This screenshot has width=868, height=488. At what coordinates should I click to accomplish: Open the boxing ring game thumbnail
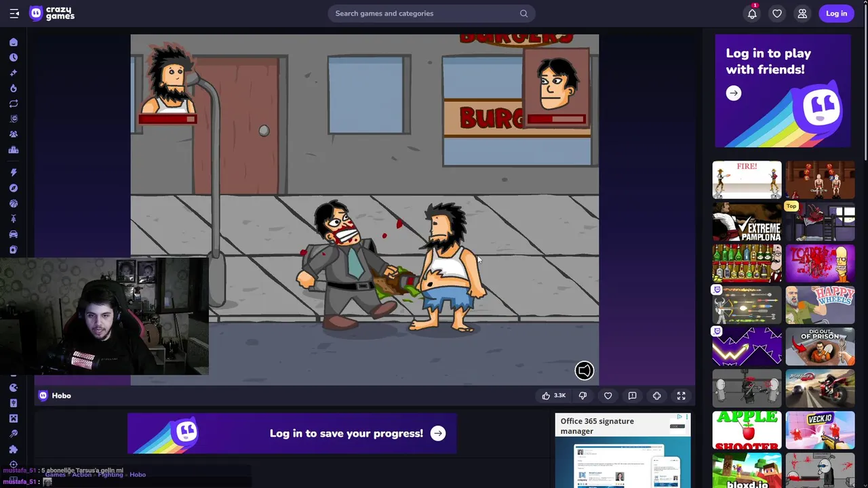(x=820, y=180)
